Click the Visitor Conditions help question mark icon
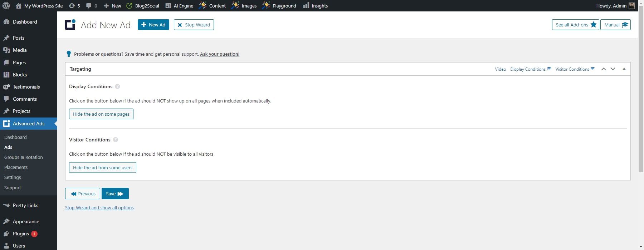 [x=116, y=140]
